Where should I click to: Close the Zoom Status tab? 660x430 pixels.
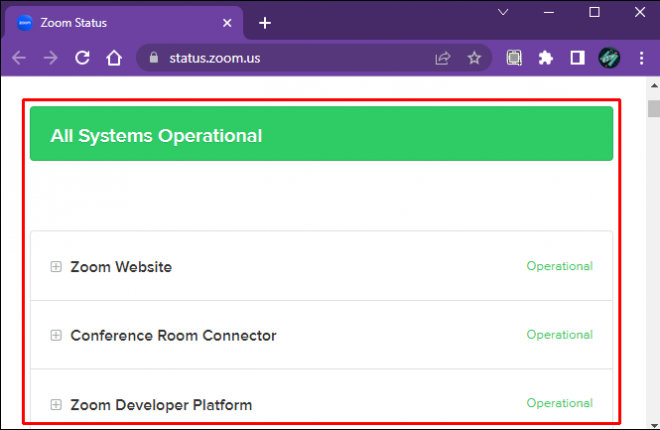coord(228,22)
